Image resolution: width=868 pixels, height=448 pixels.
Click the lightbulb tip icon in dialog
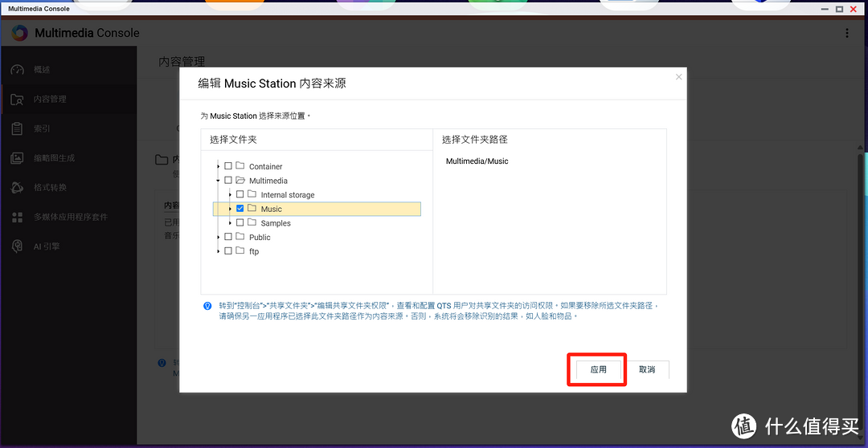point(207,305)
